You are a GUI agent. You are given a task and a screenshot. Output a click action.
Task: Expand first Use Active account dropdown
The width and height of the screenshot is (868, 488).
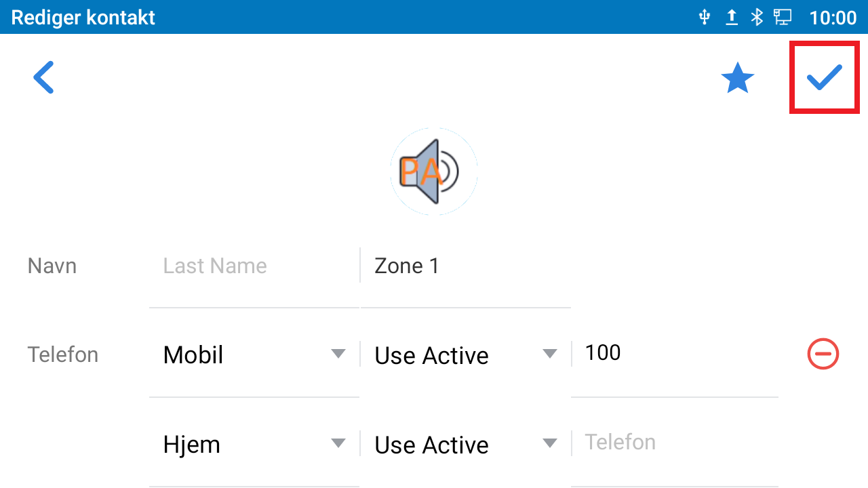[x=465, y=354]
